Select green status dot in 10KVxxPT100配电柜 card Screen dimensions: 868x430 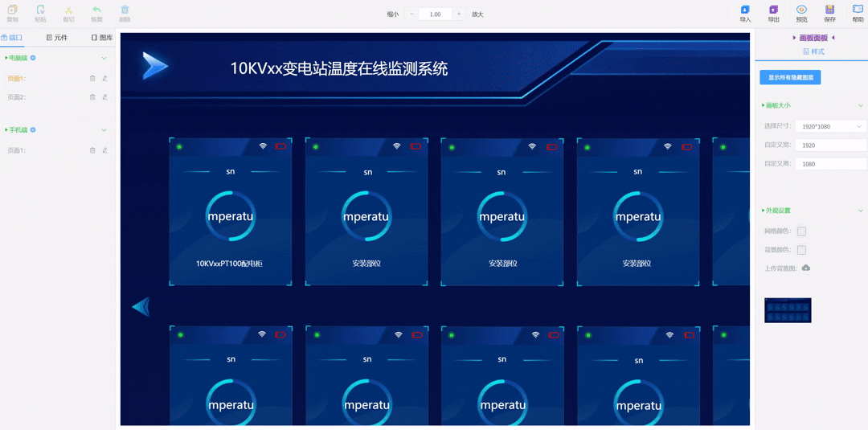179,146
